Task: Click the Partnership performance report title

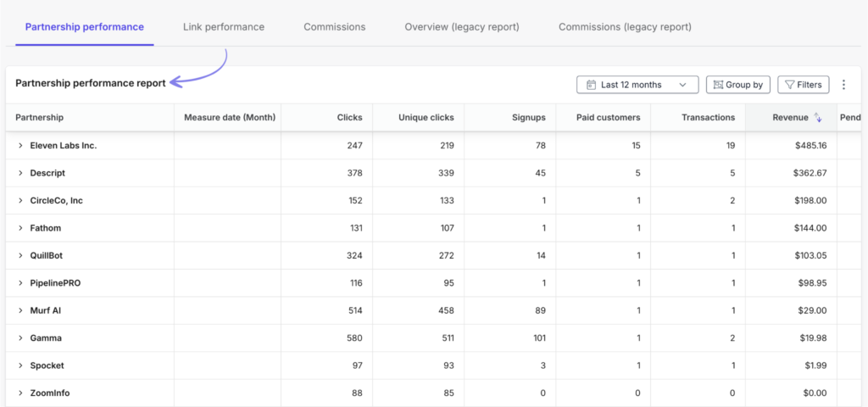Action: click(x=91, y=83)
